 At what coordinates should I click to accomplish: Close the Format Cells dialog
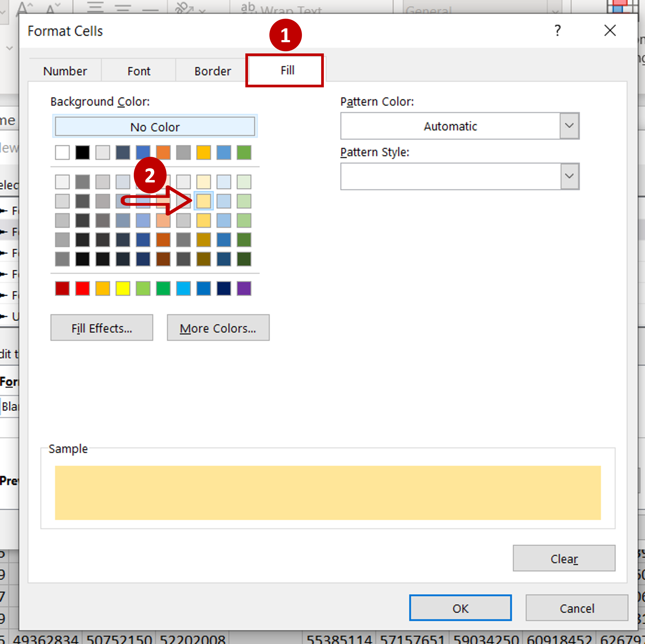[610, 31]
